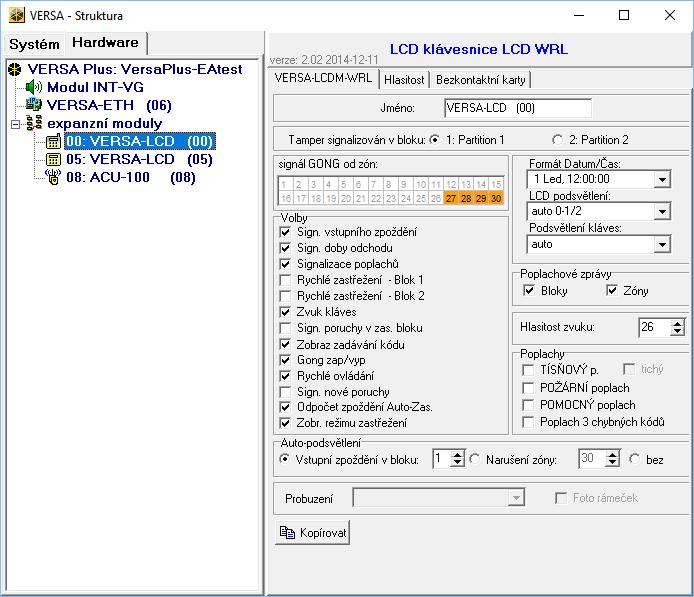Select Modul INT-VG in the tree
This screenshot has height=597, width=694.
pyautogui.click(x=96, y=87)
